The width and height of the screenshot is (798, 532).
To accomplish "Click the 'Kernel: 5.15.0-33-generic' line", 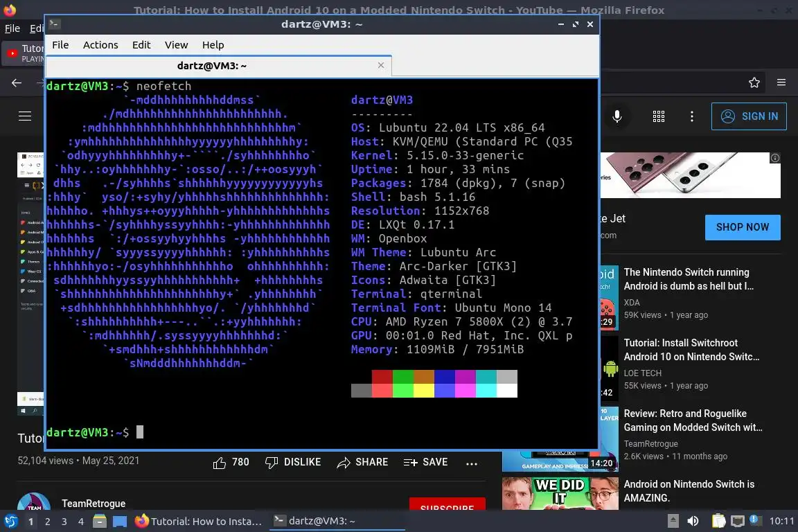I will (x=437, y=155).
